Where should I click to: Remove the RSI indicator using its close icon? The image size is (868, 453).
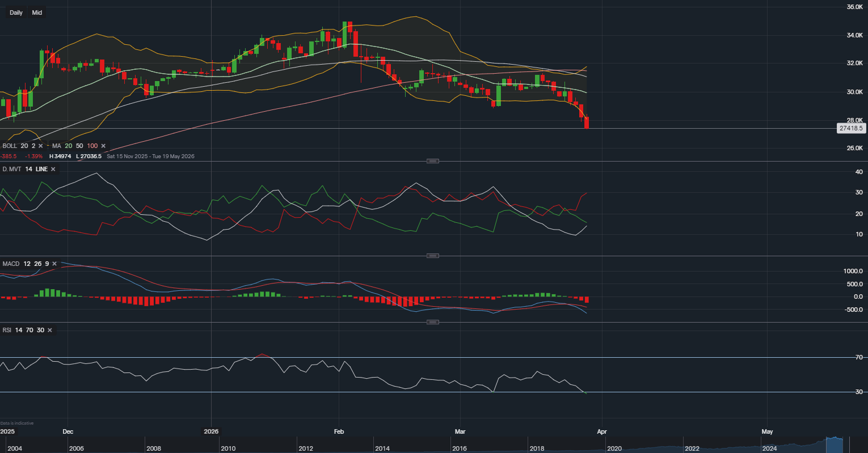49,329
